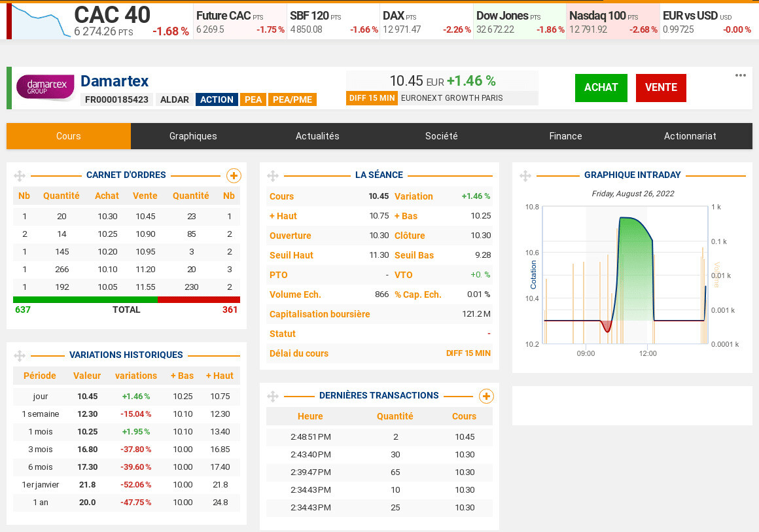Go to the Société tab
Viewport: 759px width, 532px height.
coord(442,136)
